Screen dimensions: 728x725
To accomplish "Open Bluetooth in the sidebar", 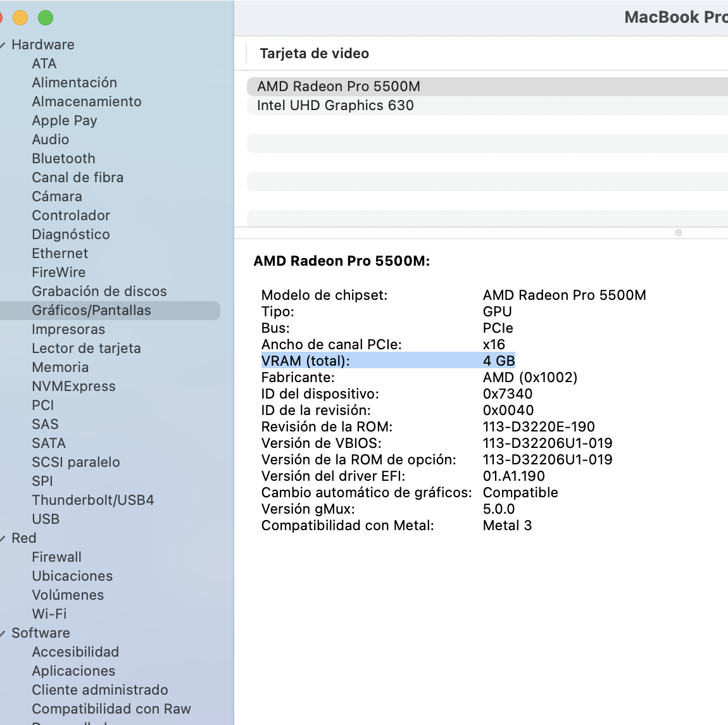I will pyautogui.click(x=63, y=159).
